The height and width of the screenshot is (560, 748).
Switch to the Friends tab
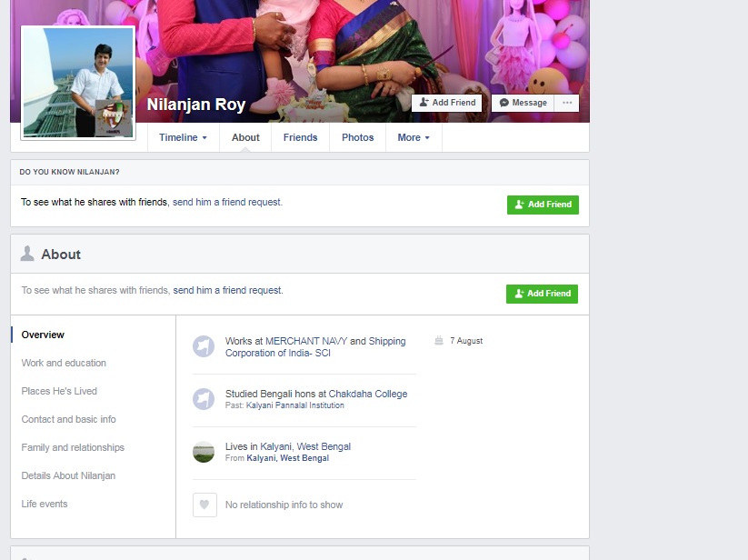300,137
